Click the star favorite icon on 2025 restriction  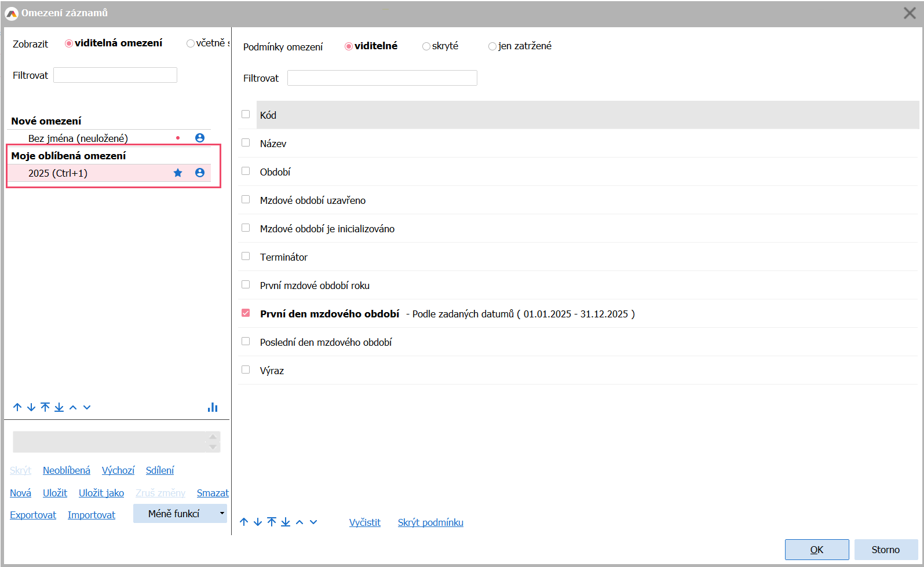(x=178, y=173)
